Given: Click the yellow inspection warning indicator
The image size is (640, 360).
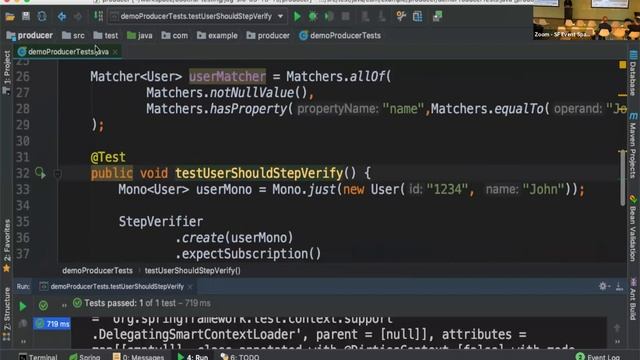Looking at the screenshot, I should 622,65.
